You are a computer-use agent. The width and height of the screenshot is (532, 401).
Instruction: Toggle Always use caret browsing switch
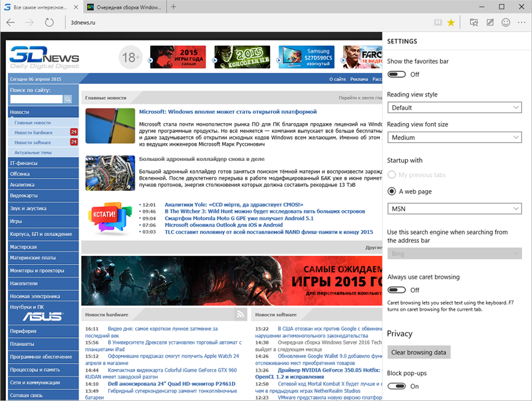[x=396, y=290]
